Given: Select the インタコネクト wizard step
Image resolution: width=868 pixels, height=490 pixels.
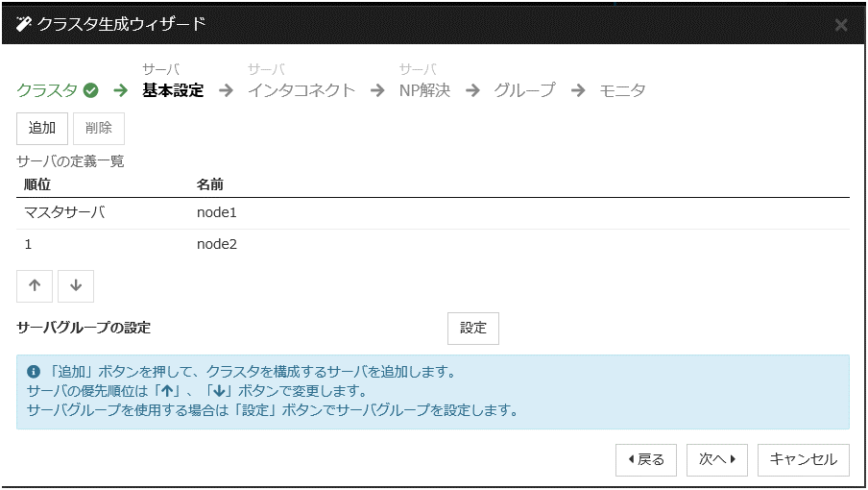Looking at the screenshot, I should [x=301, y=91].
